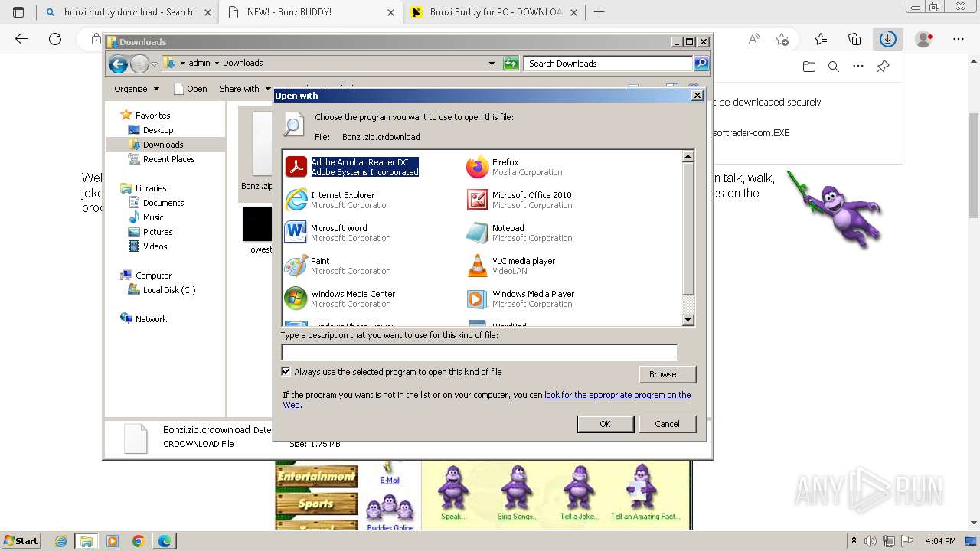Viewport: 980px width, 551px height.
Task: Click the Cancel button
Action: point(667,424)
